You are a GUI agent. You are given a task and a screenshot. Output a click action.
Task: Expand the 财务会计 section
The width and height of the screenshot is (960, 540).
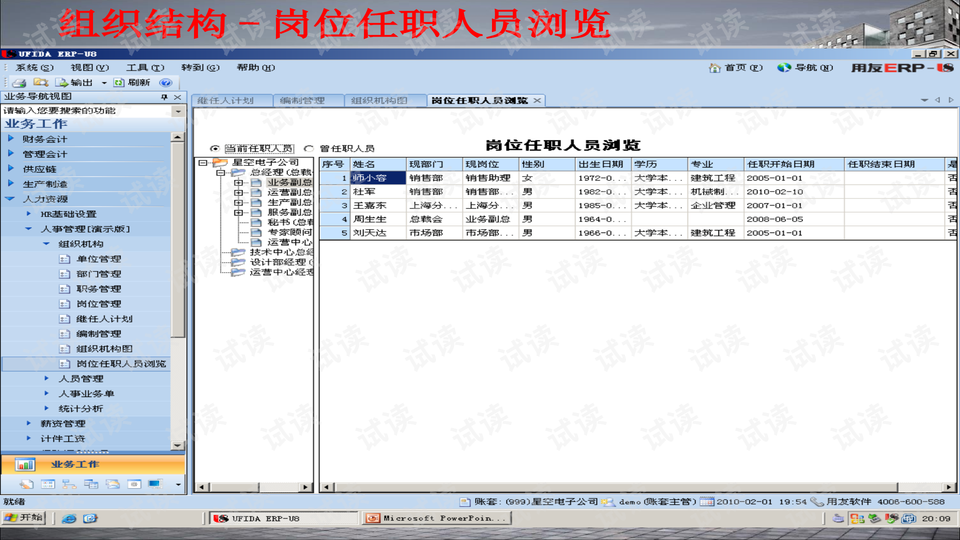(x=10, y=139)
